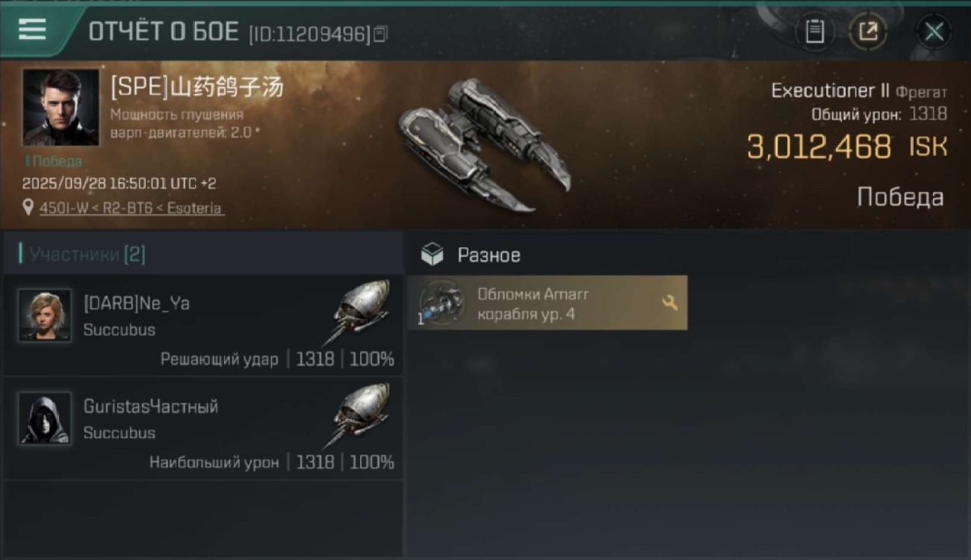
Task: Click the clipboard report icon
Action: (x=815, y=32)
